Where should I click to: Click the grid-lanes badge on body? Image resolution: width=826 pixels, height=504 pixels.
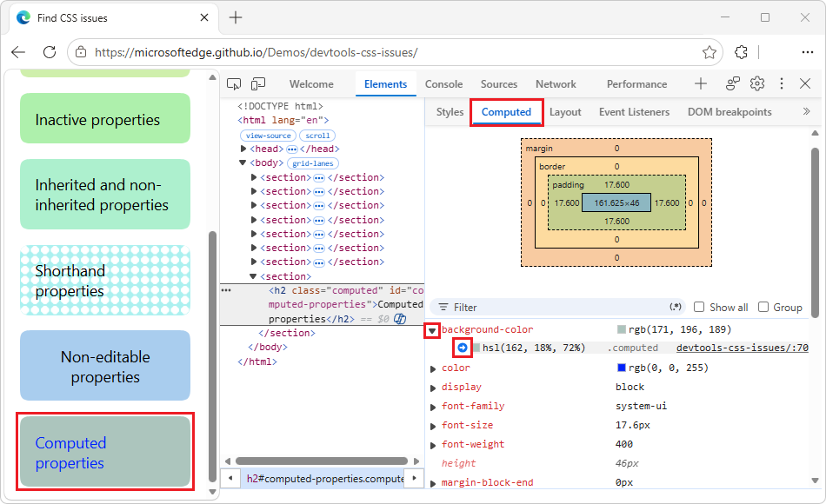(313, 163)
